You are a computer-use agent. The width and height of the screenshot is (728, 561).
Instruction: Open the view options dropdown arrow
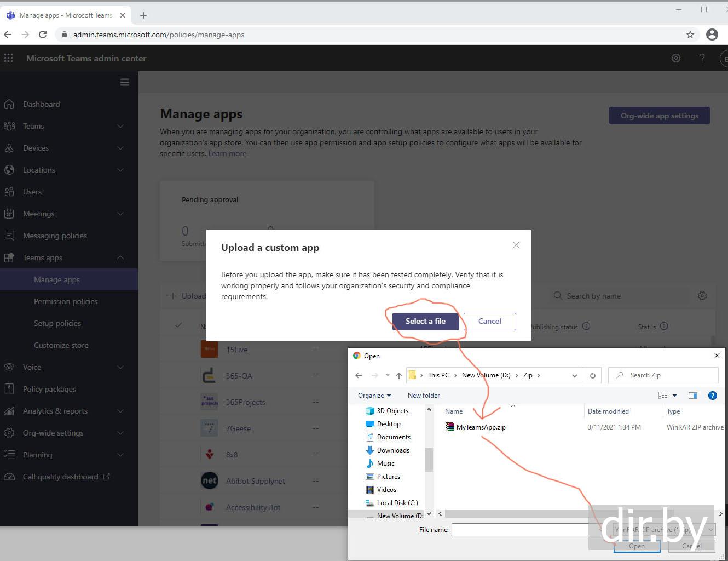pos(674,396)
